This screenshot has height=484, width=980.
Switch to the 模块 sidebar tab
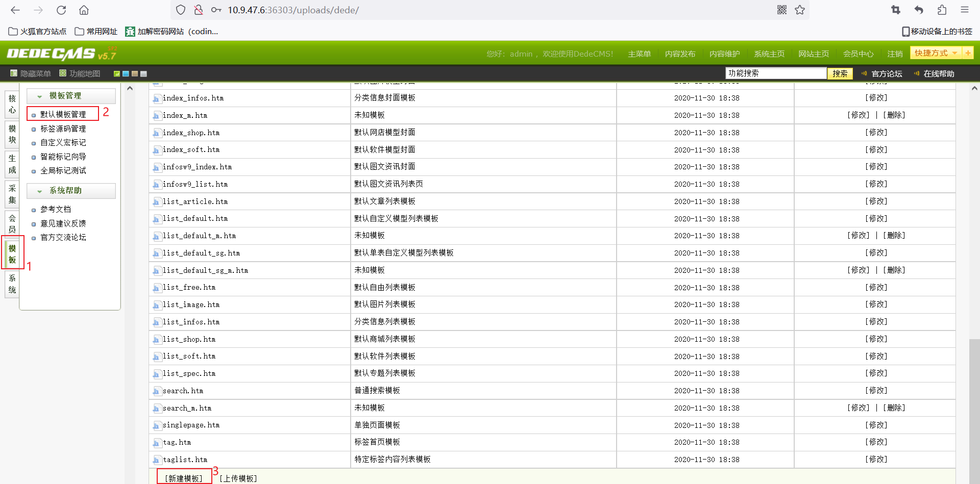point(12,134)
